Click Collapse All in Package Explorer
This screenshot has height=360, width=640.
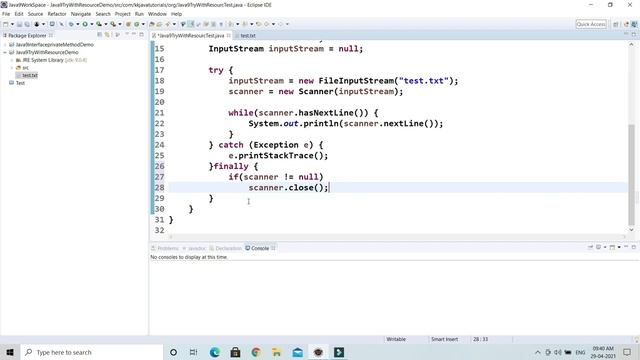click(99, 35)
